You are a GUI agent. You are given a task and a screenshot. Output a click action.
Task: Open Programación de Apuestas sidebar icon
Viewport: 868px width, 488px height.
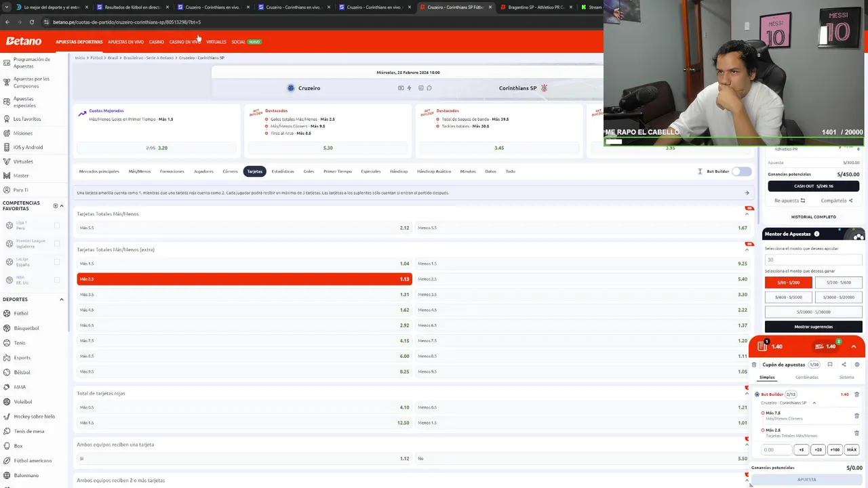coord(6,63)
